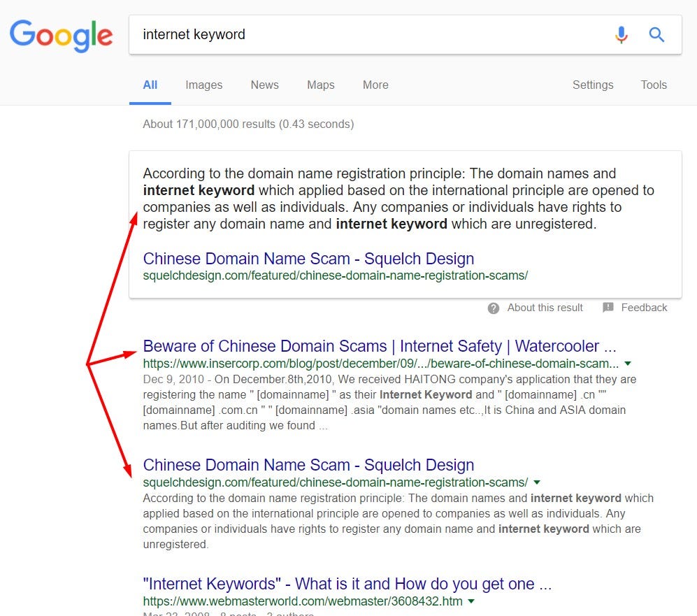Click About this result link text
This screenshot has width=697, height=616.
(545, 308)
